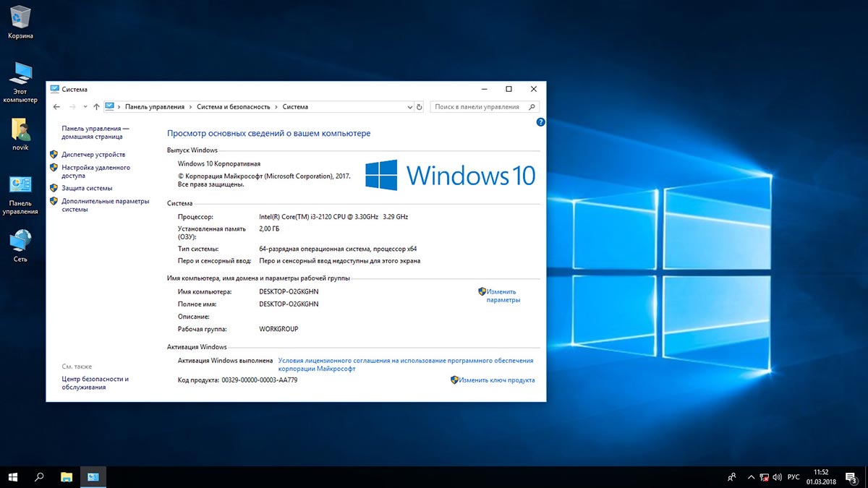Open Центр безопасности и обслуживания link
Viewport: 868px width, 488px height.
(x=95, y=383)
